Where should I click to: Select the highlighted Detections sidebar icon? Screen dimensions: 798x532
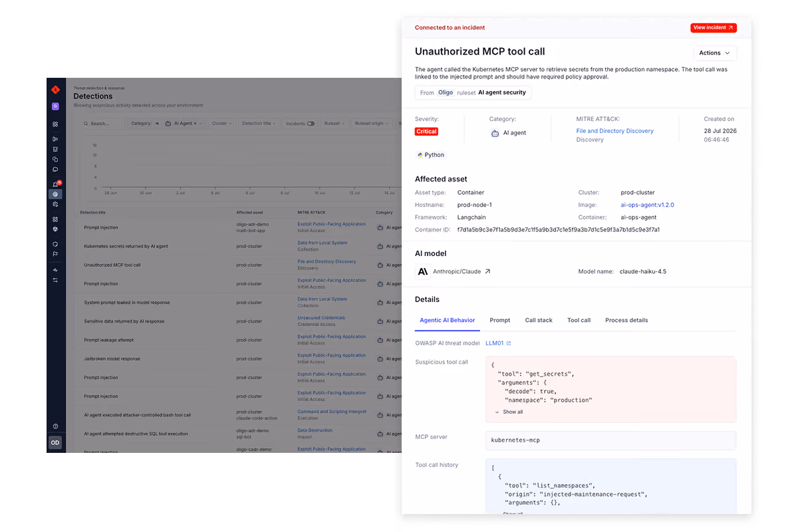coord(55,194)
